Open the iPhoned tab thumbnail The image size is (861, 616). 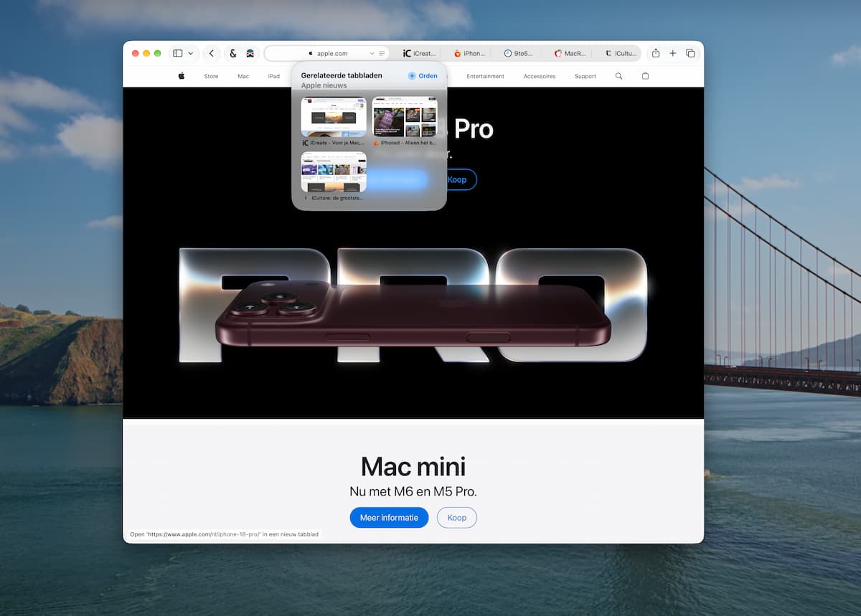pyautogui.click(x=405, y=117)
